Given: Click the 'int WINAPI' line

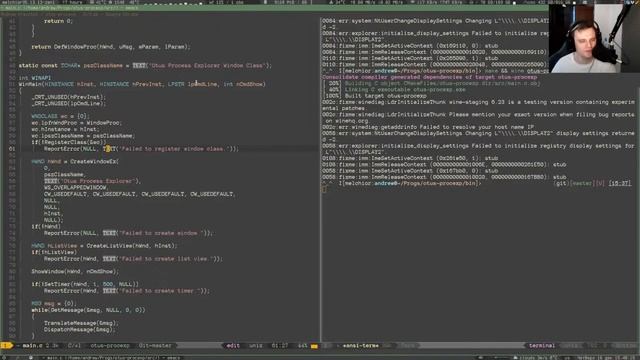Looking at the screenshot, I should click(35, 78).
